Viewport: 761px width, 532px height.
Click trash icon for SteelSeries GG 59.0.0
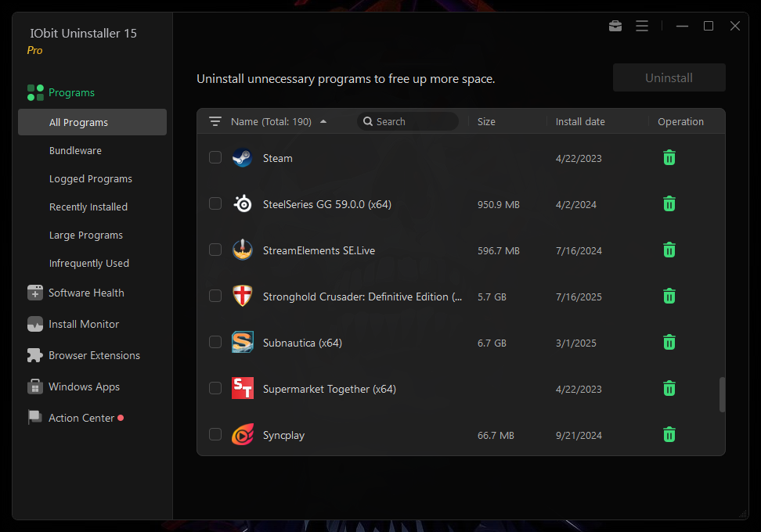[x=669, y=203]
